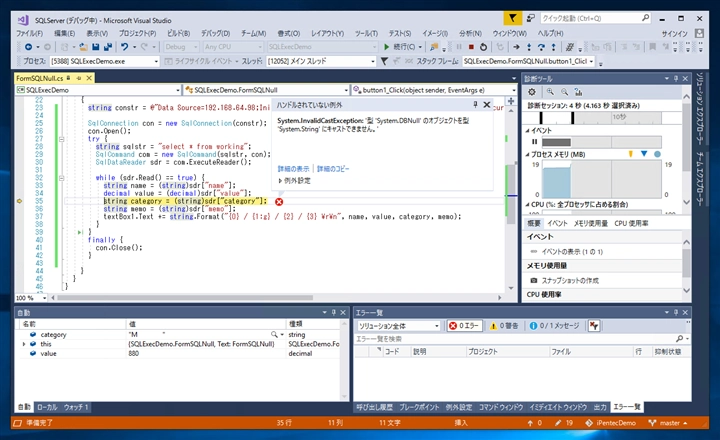Click the Step Over icon
720x440 pixels.
(541, 47)
